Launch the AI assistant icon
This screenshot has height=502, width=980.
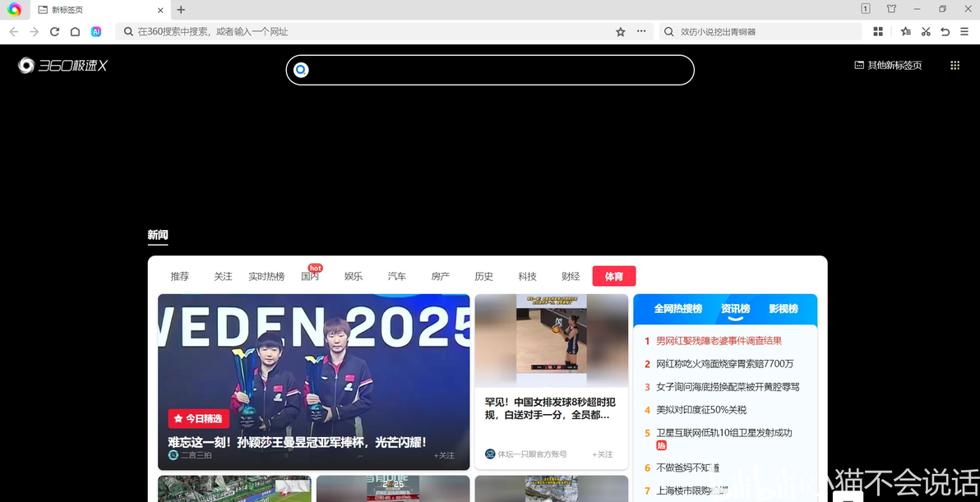click(95, 32)
